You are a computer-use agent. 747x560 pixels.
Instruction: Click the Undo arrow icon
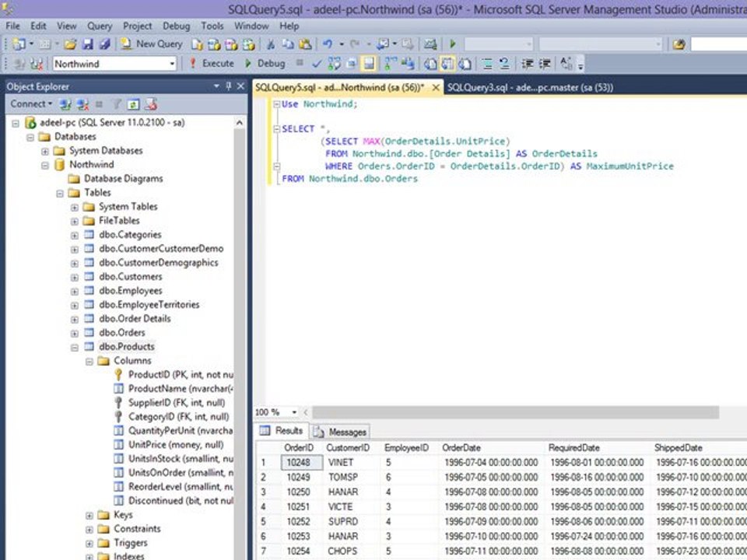coord(328,44)
